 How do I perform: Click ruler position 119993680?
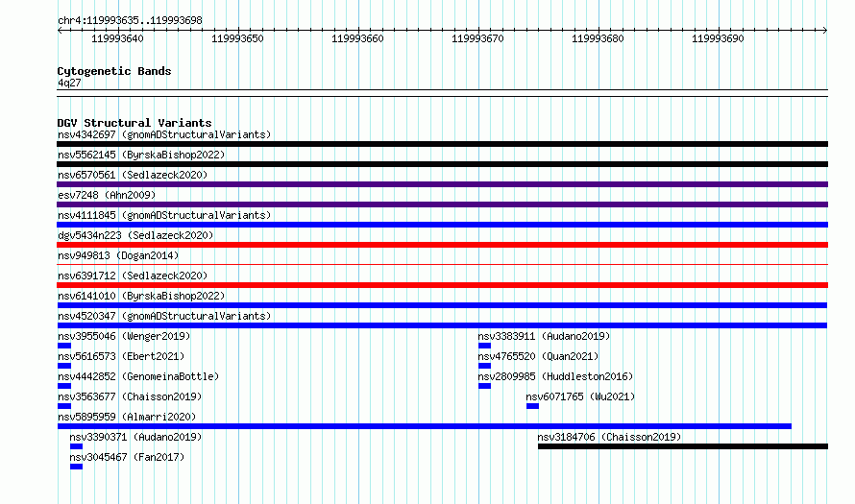598,38
